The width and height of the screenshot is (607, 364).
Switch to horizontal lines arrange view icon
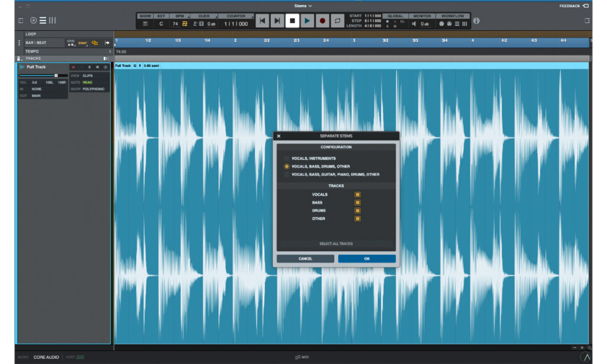point(43,20)
